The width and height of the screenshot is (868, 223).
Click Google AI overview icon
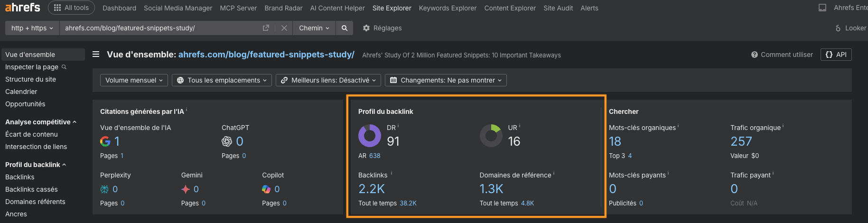[105, 141]
